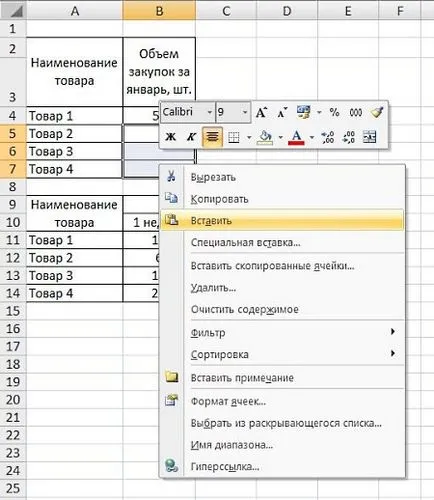This screenshot has height=500, width=434.
Task: Click Percent Style button
Action: pos(334,112)
